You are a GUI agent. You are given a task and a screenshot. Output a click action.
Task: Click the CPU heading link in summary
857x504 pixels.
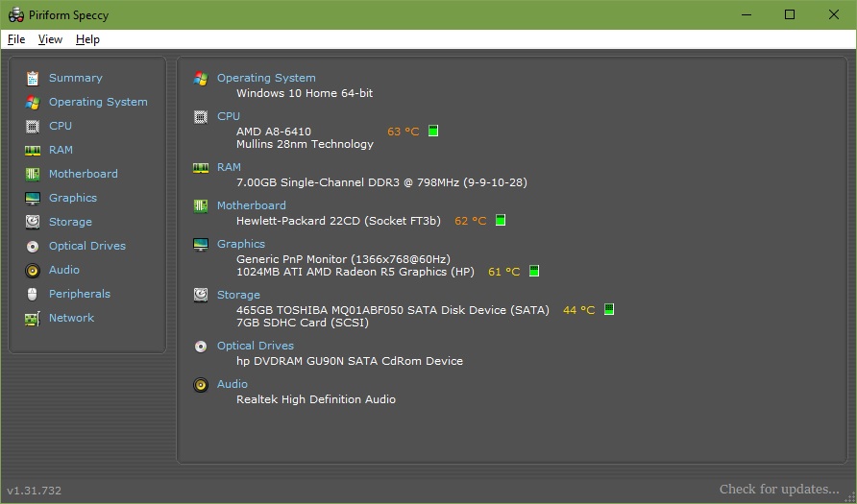(229, 116)
